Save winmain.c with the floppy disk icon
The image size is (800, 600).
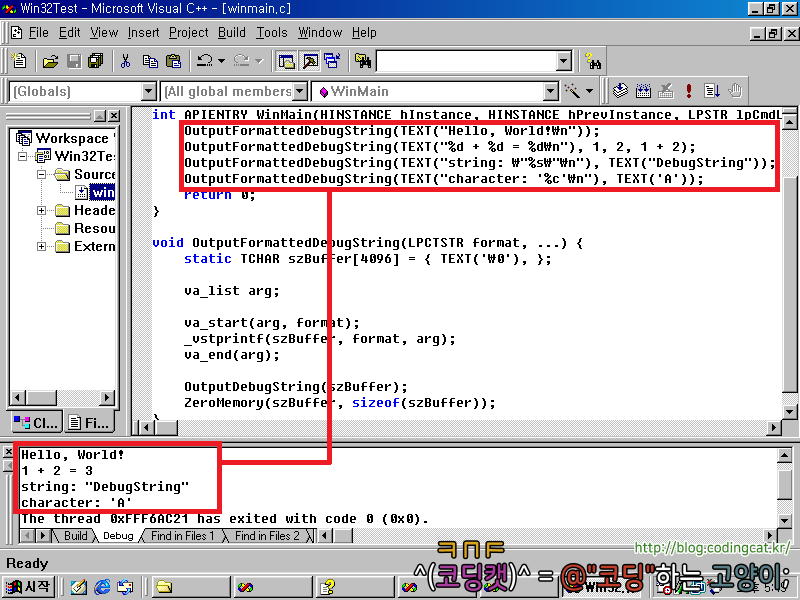72,60
